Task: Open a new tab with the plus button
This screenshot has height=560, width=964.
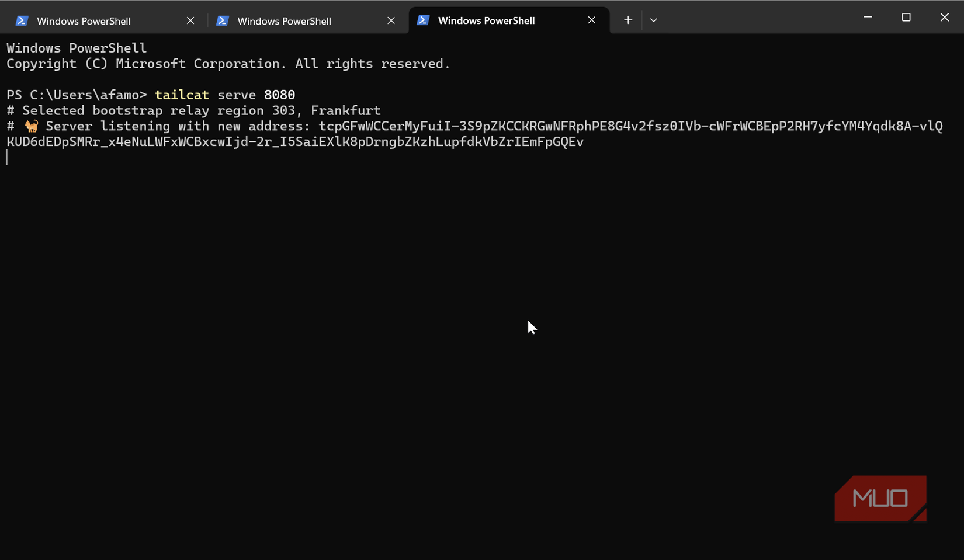Action: coord(628,20)
